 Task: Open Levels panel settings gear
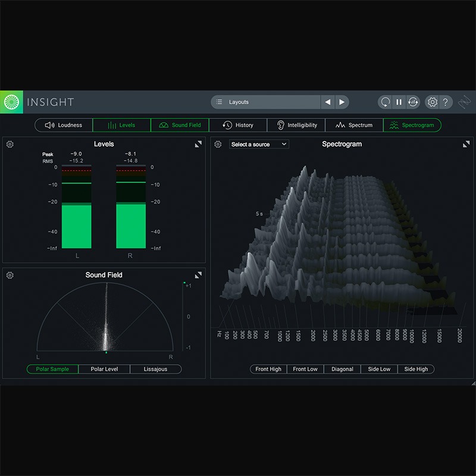(10, 144)
